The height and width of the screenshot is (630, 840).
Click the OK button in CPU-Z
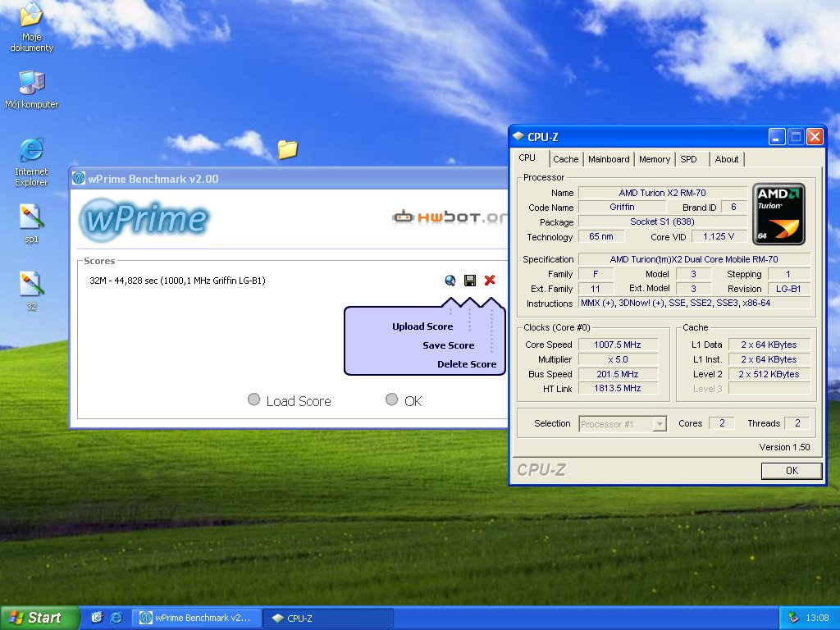coord(792,470)
